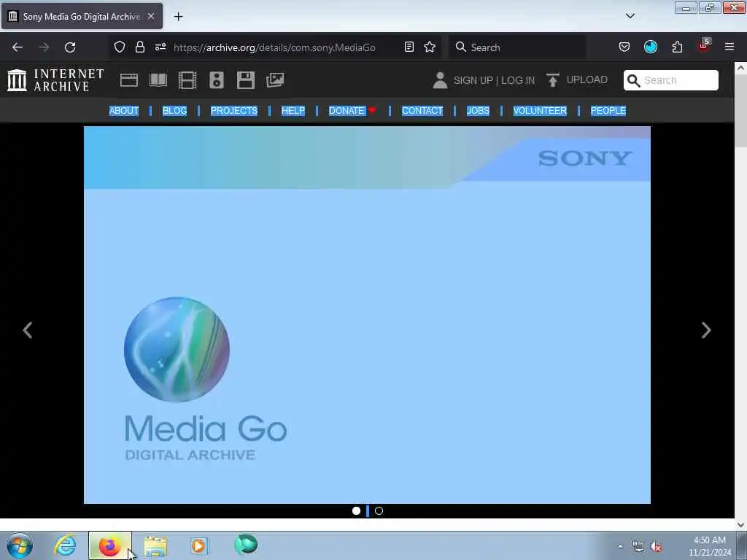
Task: Show hidden system tray icons
Action: (620, 547)
